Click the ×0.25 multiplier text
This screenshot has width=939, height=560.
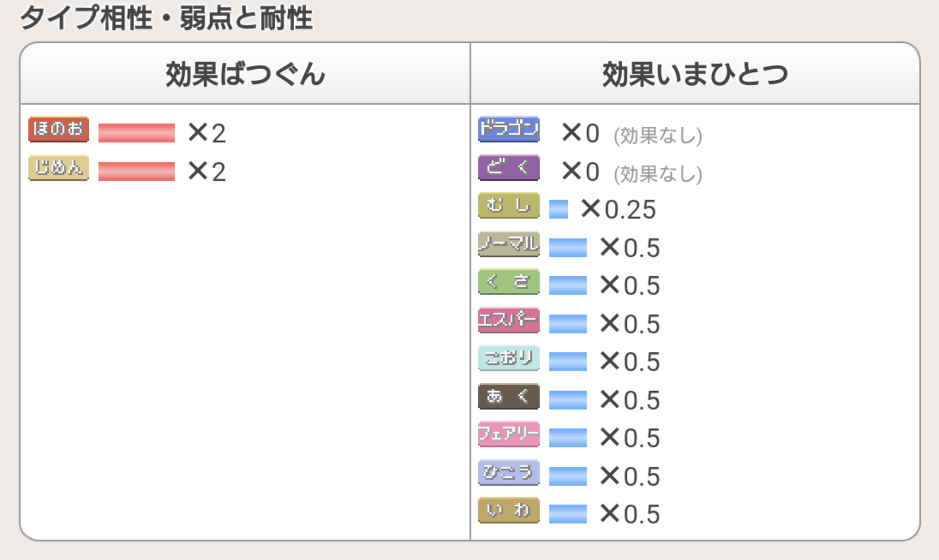619,210
